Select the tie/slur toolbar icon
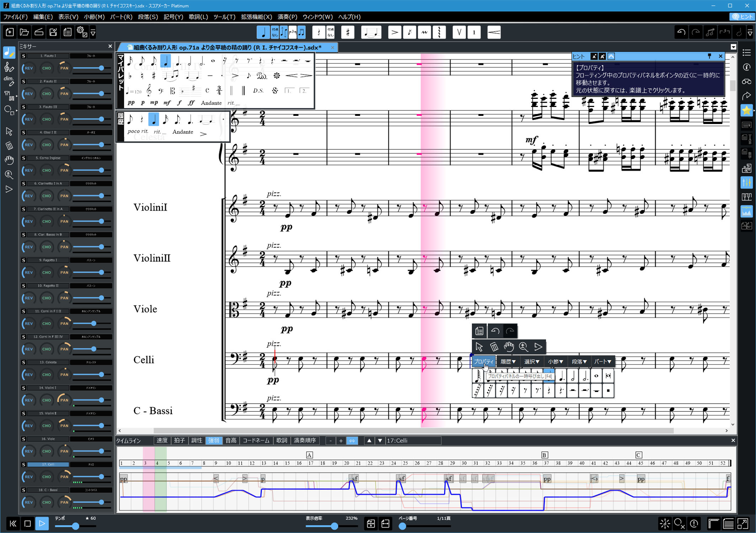 [371, 32]
